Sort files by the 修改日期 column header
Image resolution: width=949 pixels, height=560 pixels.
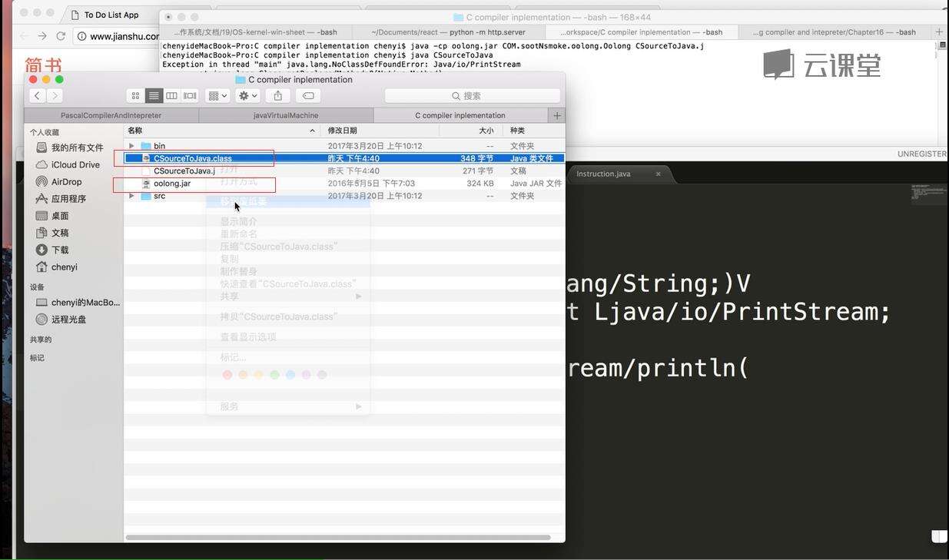click(343, 131)
